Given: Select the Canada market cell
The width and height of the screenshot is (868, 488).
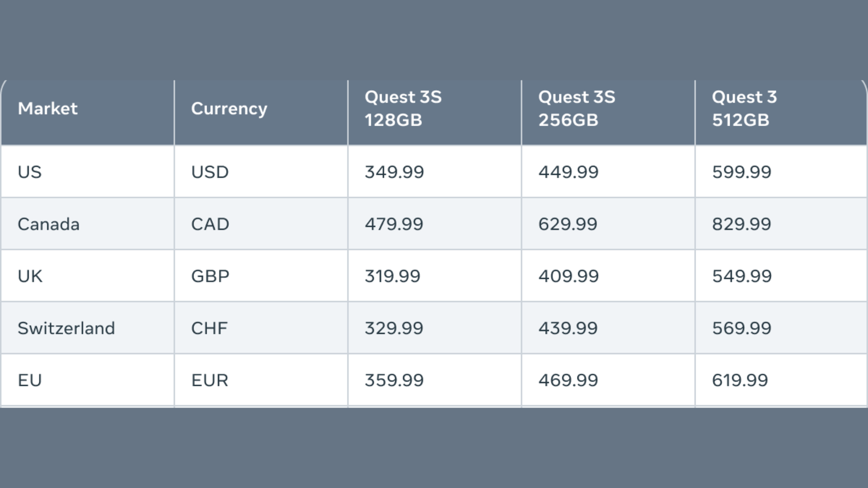Looking at the screenshot, I should point(49,224).
